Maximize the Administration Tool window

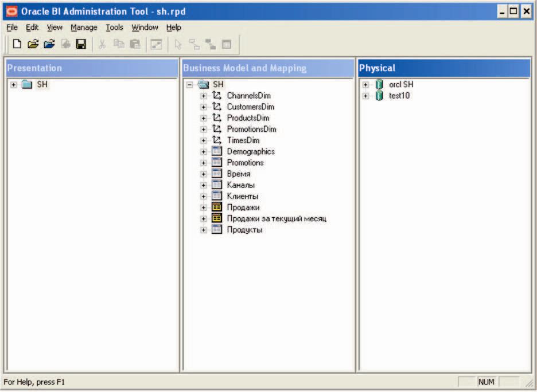coord(513,11)
